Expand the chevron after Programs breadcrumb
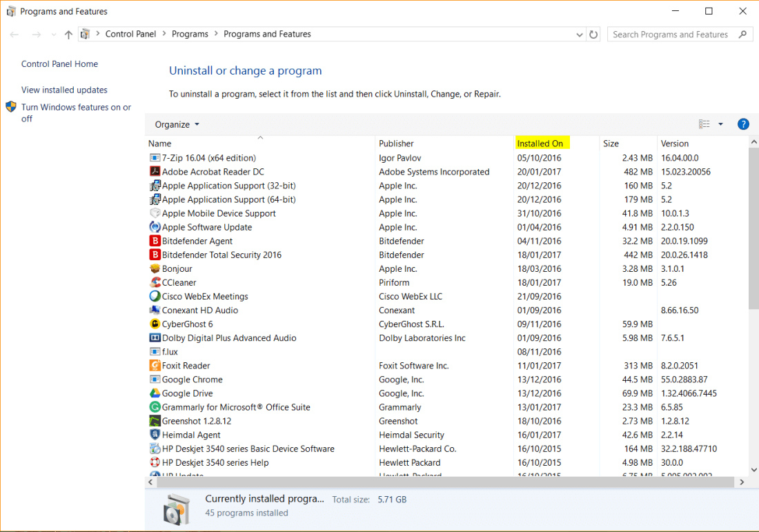 click(x=216, y=34)
